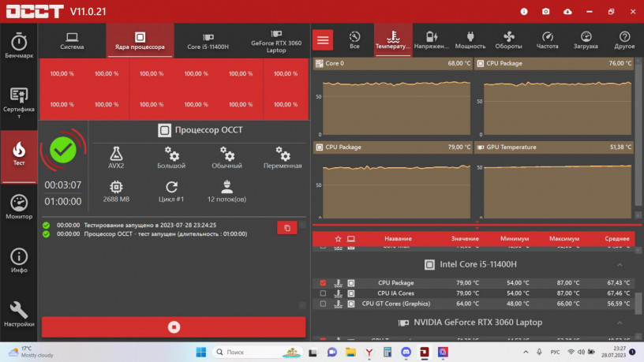
Task: Select the Температура sensor tab
Action: [393, 39]
